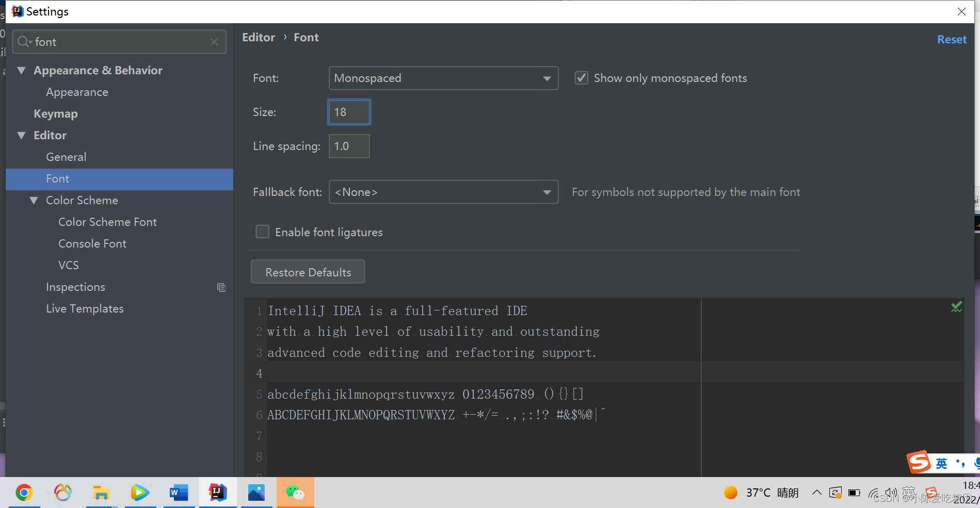Viewport: 980px width, 508px height.
Task: Click the Restore Defaults button
Action: (308, 272)
